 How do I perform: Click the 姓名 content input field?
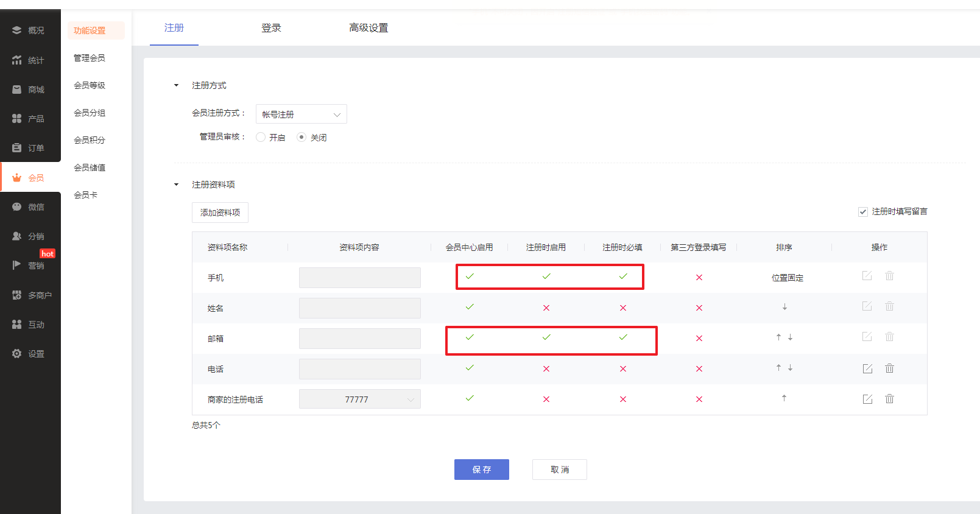pyautogui.click(x=360, y=308)
